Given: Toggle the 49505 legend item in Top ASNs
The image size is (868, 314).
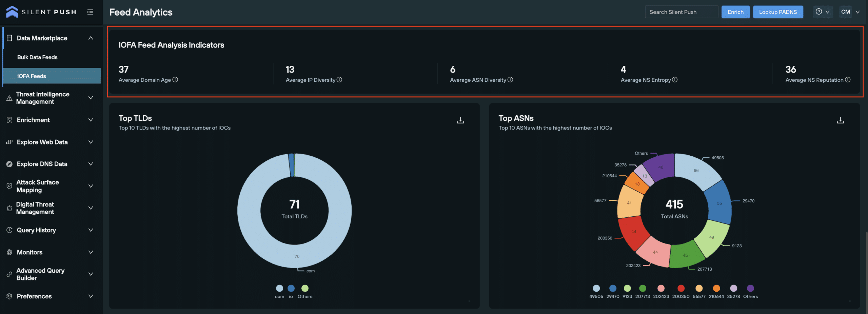Looking at the screenshot, I should (x=596, y=291).
